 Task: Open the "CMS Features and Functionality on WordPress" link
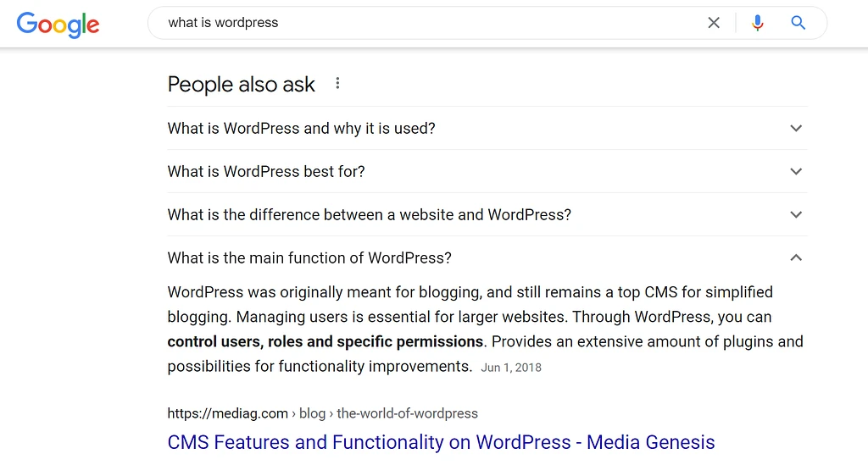(441, 442)
